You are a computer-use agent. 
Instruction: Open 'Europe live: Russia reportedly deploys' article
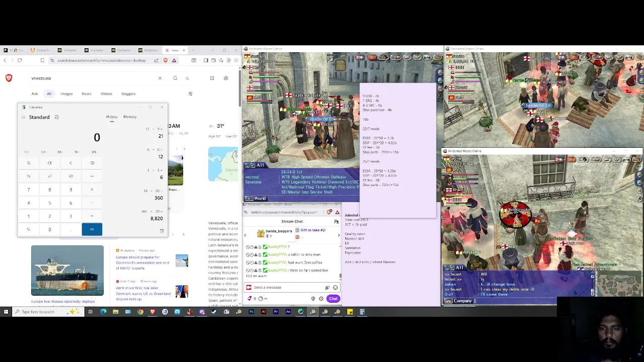pyautogui.click(x=63, y=302)
